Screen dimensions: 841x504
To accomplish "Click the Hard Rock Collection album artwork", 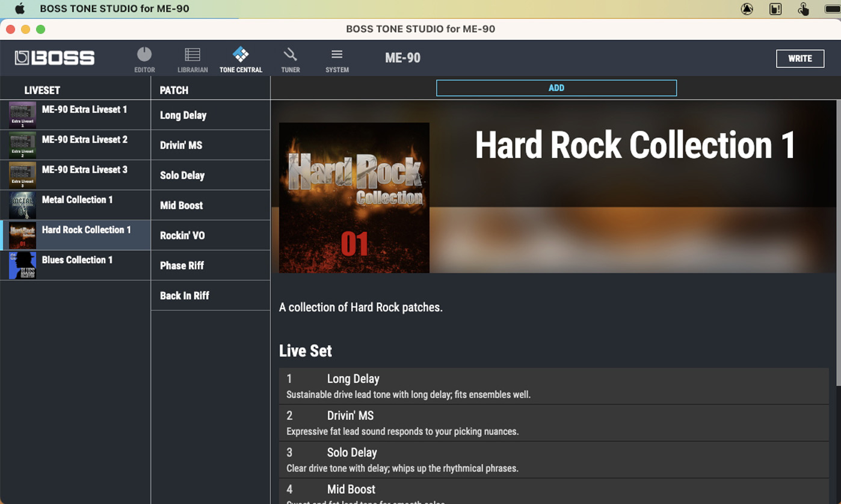I will click(354, 198).
